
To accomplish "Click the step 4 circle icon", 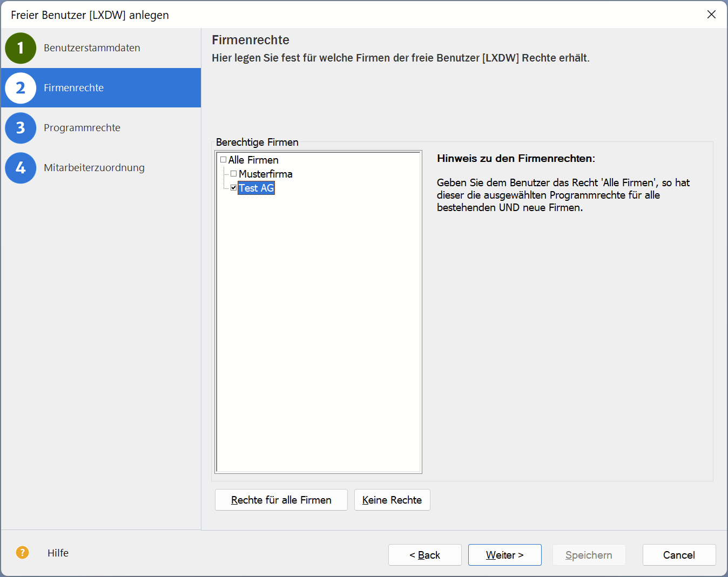I will click(x=21, y=168).
